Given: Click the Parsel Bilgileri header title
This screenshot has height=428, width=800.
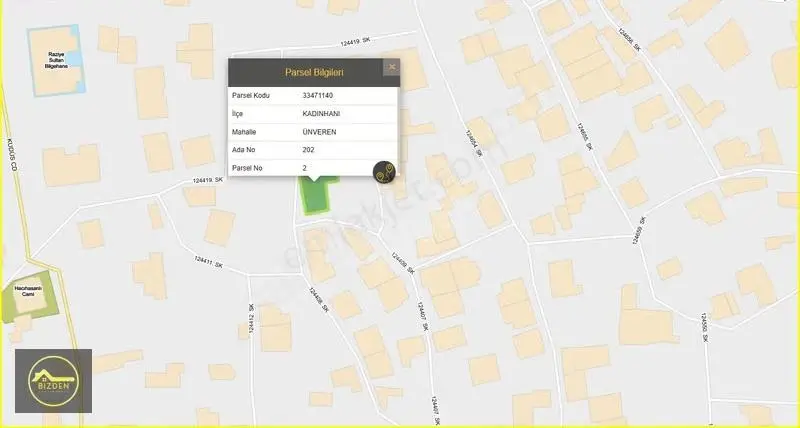Looking at the screenshot, I should pos(314,72).
